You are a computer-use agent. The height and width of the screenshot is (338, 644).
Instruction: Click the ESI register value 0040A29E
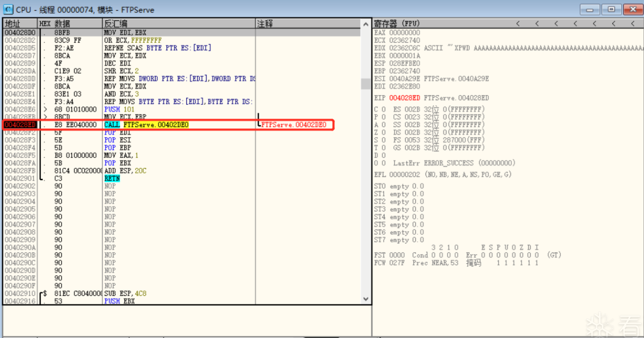(405, 78)
